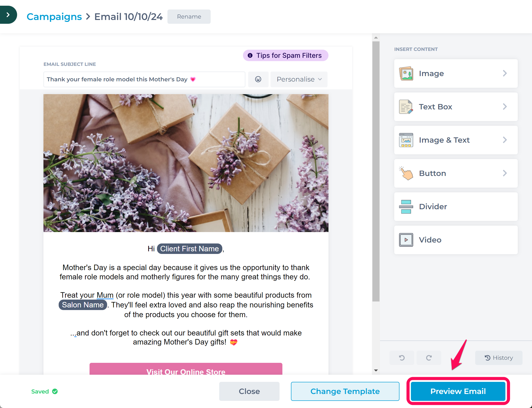Select the Text Box insert label
The height and width of the screenshot is (408, 532).
[435, 107]
